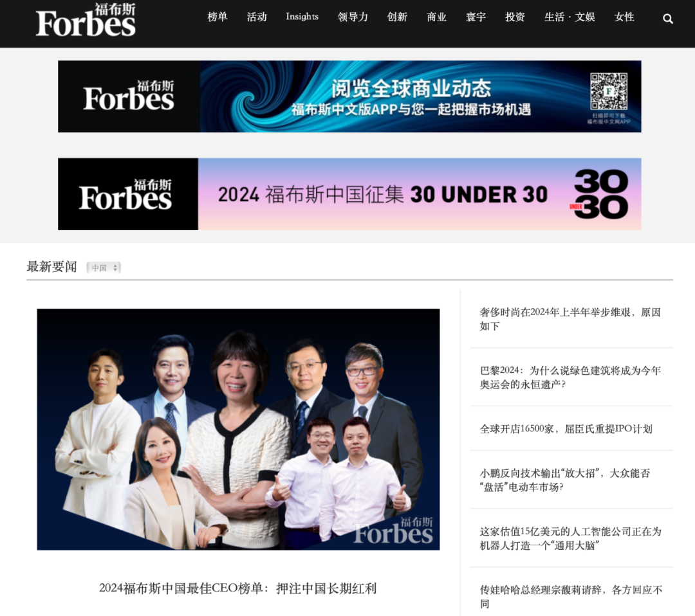
Task: Open the 创新 navigation item
Action: click(396, 17)
